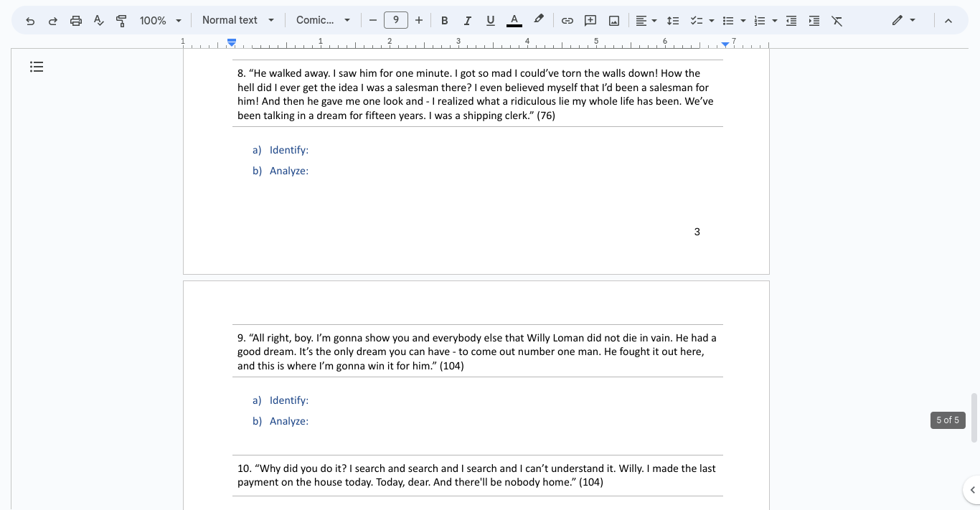Image resolution: width=980 pixels, height=510 pixels.
Task: Click the '5 of 5' page indicator
Action: 948,420
